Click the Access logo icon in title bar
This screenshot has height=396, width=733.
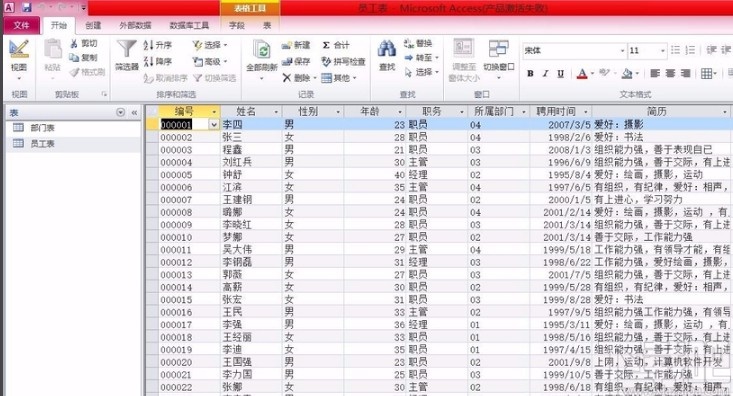[9, 7]
